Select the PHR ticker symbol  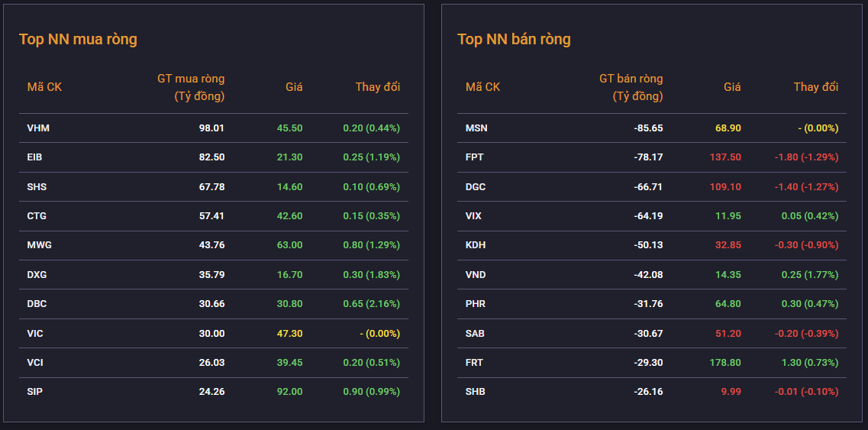click(476, 304)
